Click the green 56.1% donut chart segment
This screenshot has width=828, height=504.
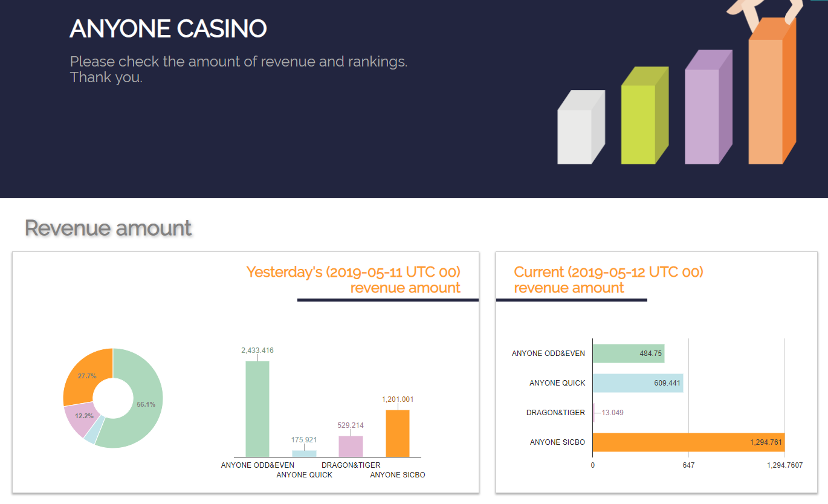click(143, 405)
